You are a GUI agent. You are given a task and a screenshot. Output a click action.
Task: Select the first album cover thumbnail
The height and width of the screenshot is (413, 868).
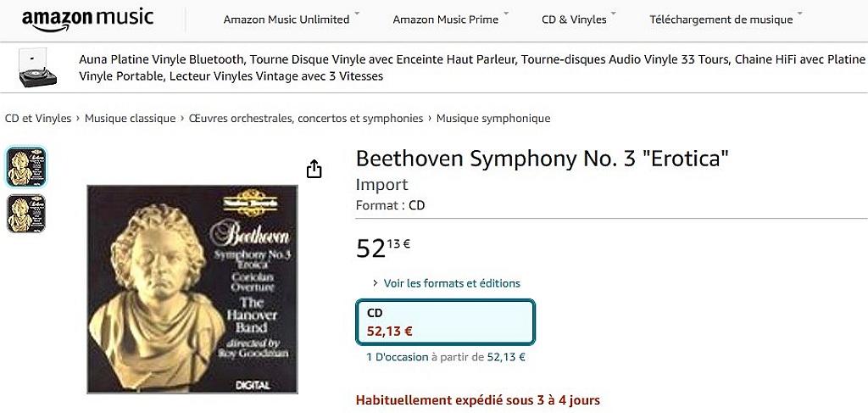(x=26, y=167)
